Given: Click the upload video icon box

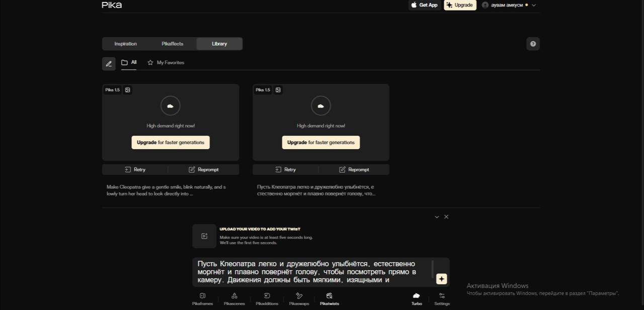Looking at the screenshot, I should (x=204, y=236).
